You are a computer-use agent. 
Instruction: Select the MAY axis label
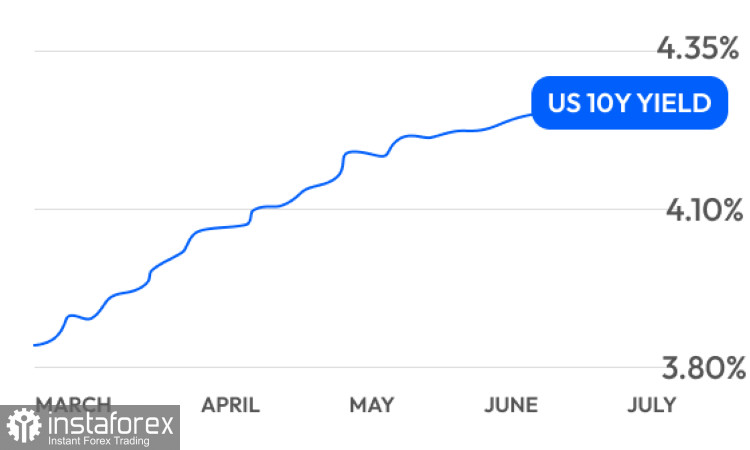(372, 405)
